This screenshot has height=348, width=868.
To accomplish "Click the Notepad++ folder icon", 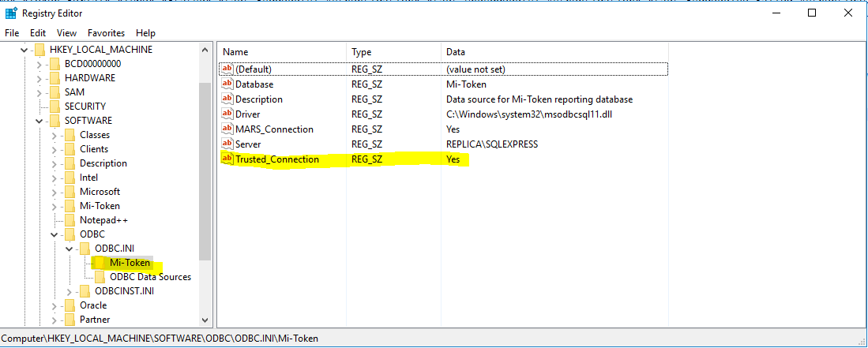I will pos(70,219).
